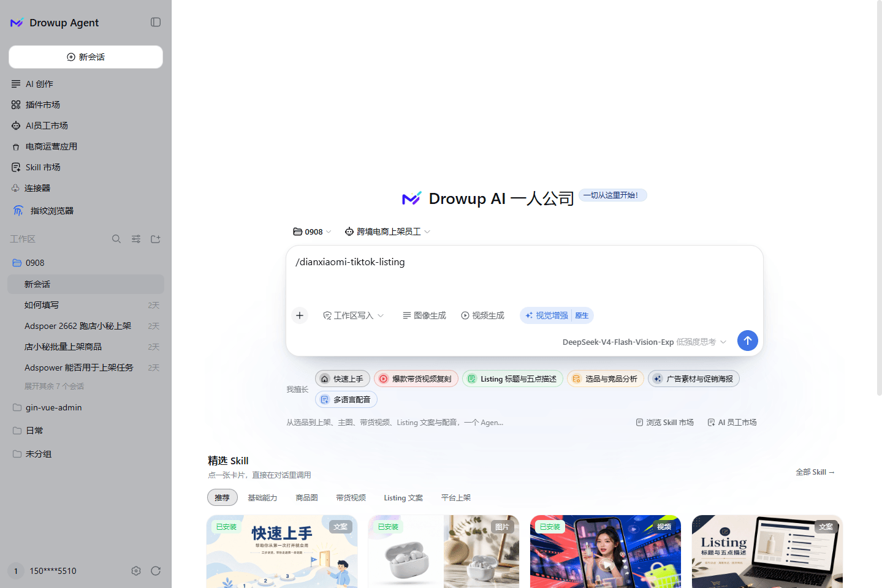882x588 pixels.
Task: Select 图像生成 mode
Action: click(424, 315)
